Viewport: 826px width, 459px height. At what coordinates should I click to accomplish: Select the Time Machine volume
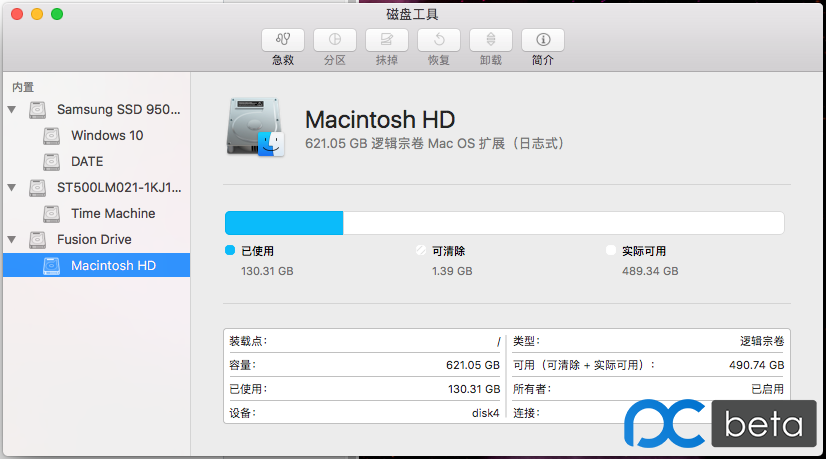96,213
